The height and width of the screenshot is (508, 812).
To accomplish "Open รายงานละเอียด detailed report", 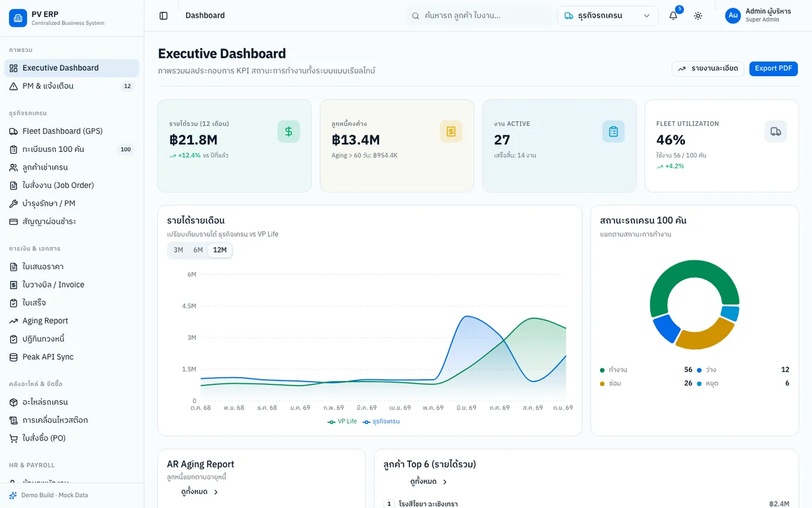I will 708,69.
